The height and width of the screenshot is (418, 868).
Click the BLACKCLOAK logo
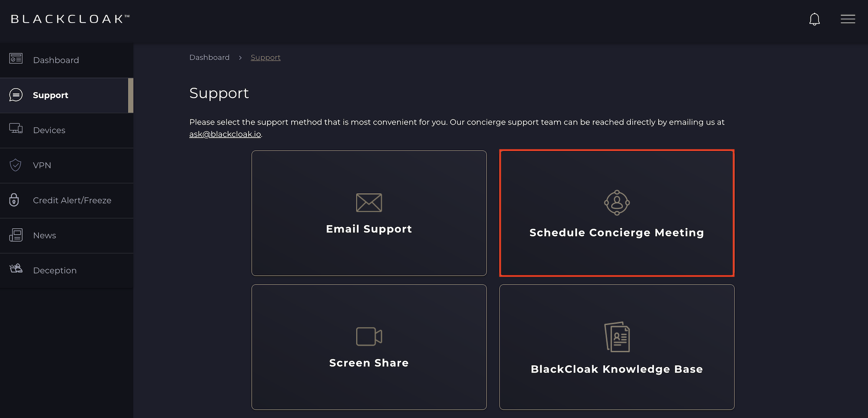tap(70, 19)
